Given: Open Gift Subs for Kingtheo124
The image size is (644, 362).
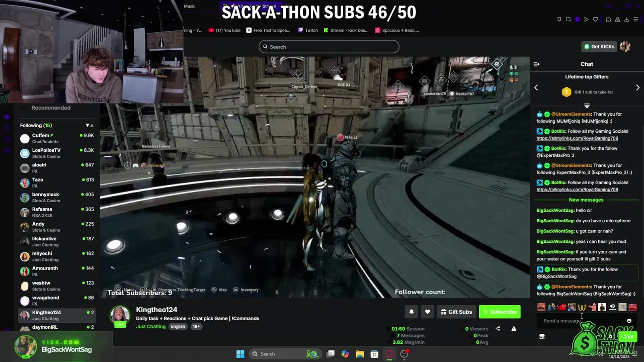Looking at the screenshot, I should 456,312.
